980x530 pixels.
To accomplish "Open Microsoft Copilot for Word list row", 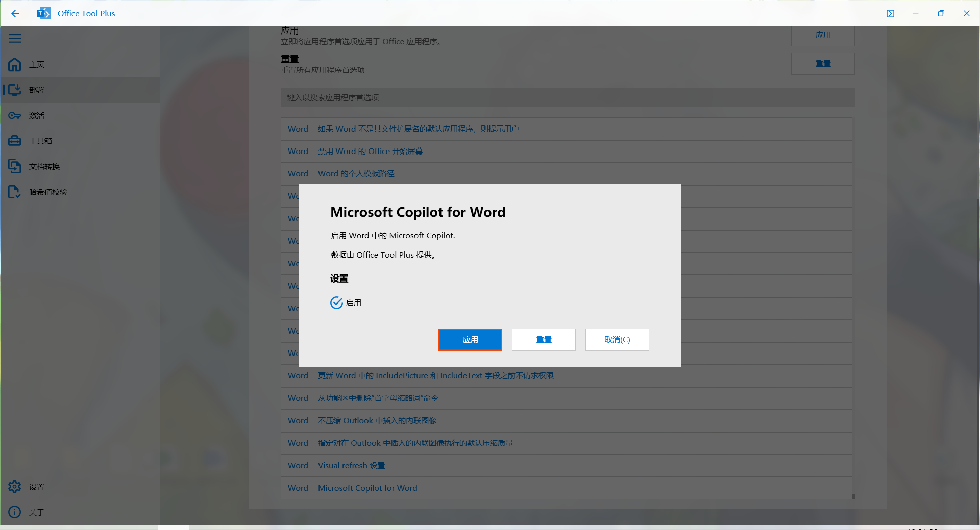I will click(567, 488).
